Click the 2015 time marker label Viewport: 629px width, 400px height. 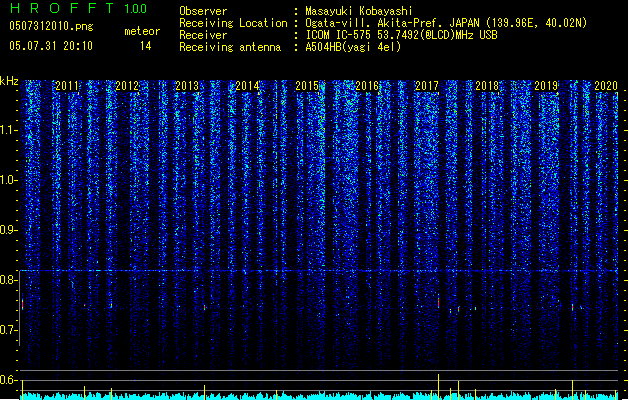pyautogui.click(x=307, y=85)
